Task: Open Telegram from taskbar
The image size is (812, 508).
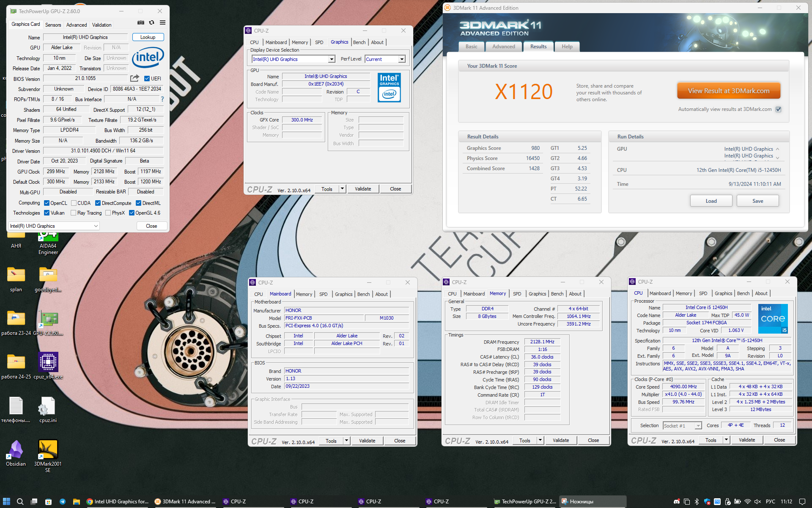Action: (x=63, y=501)
